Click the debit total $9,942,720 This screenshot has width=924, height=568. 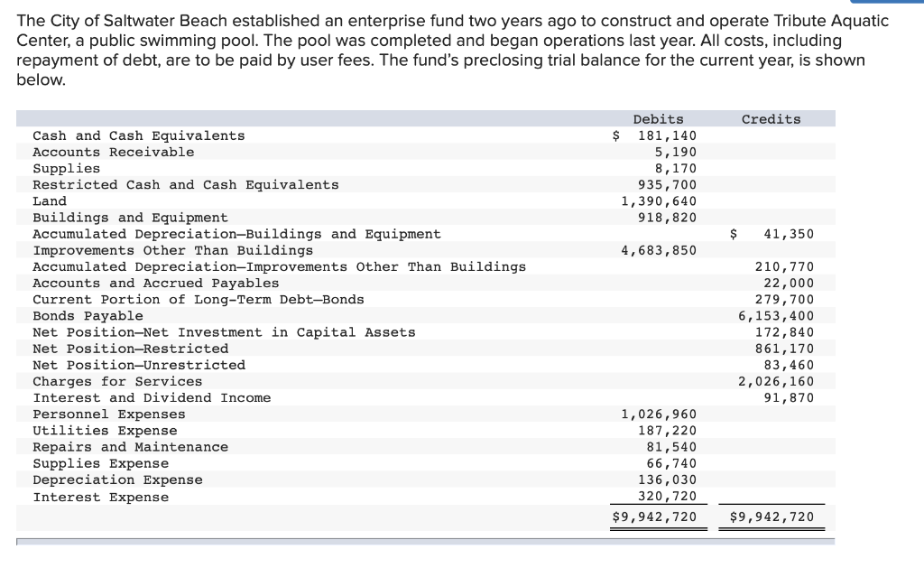(x=655, y=517)
